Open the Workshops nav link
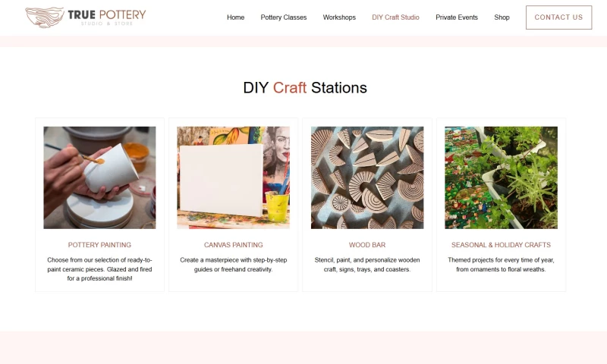 click(339, 17)
